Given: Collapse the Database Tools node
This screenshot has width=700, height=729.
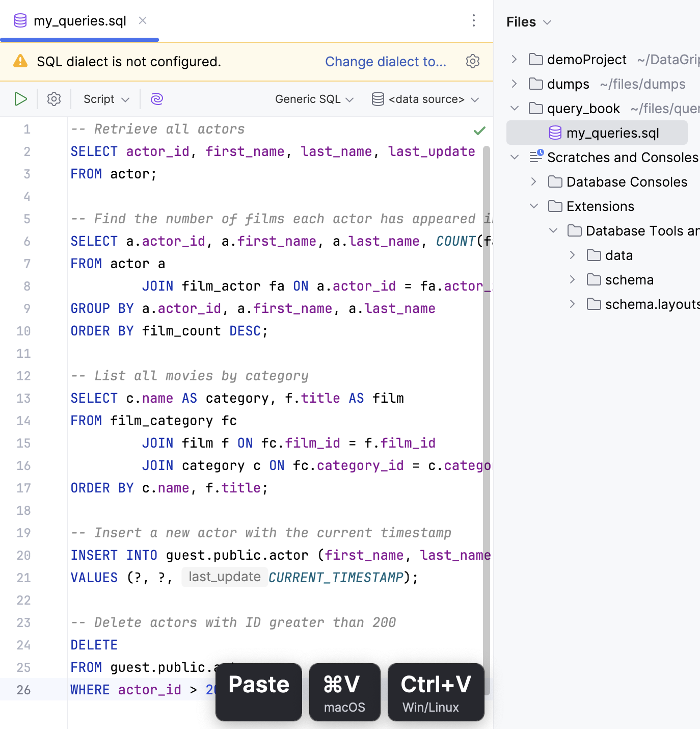Looking at the screenshot, I should [x=553, y=230].
